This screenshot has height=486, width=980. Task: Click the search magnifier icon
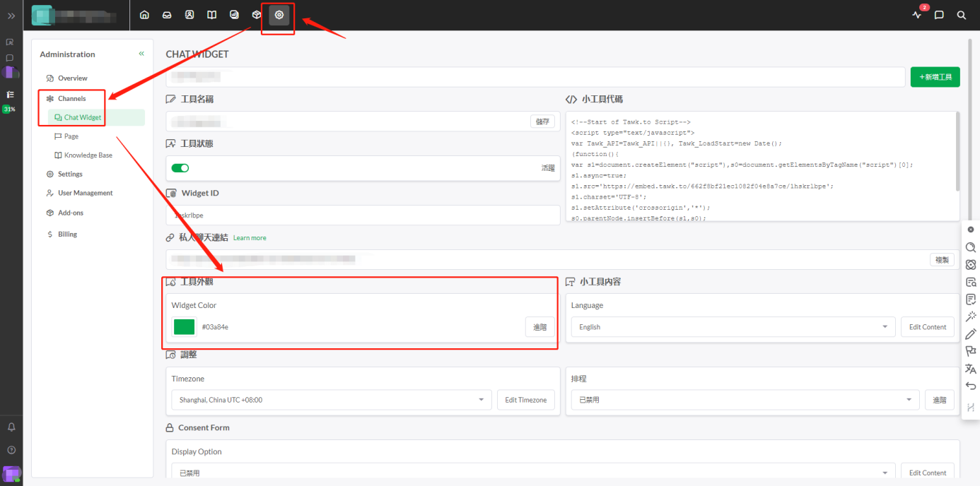[961, 14]
